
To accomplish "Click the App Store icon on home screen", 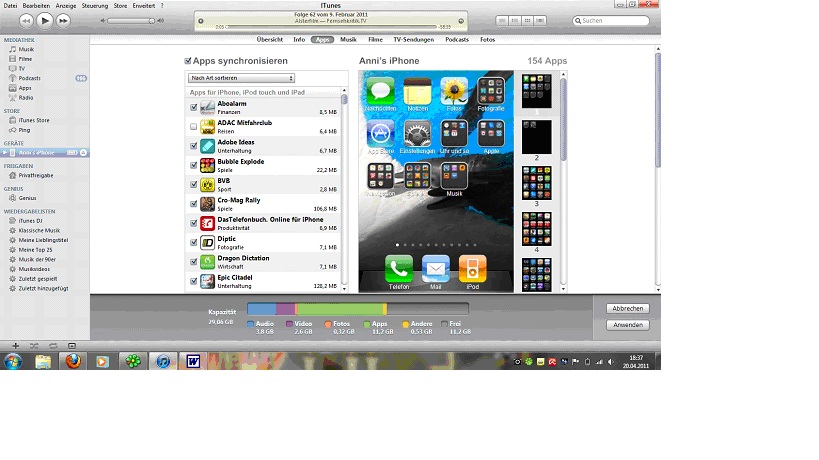I will click(x=380, y=134).
